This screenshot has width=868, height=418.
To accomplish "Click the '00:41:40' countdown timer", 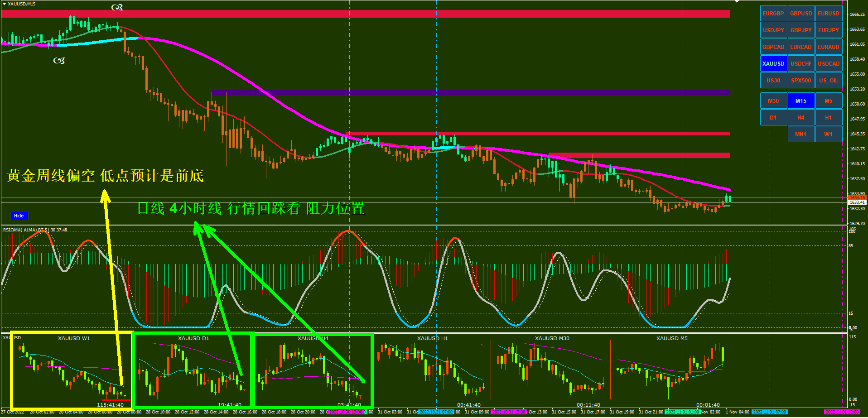I will (x=469, y=405).
